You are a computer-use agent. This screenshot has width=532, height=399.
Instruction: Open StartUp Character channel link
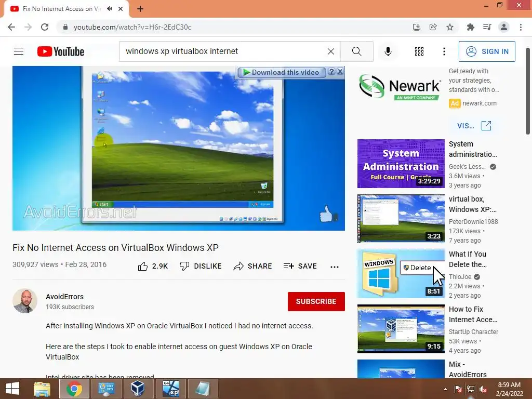coord(473,332)
